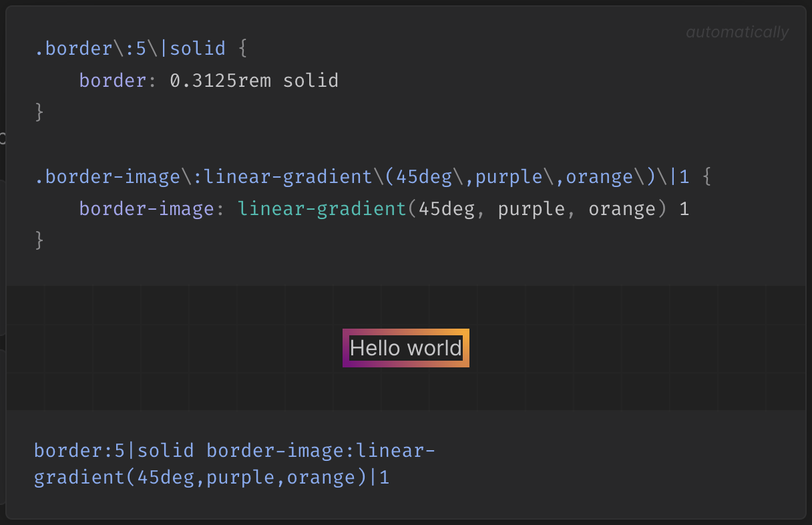This screenshot has width=812, height=525.
Task: Click the ".border-image\:linear-gradient" selector line
Action: tap(374, 177)
